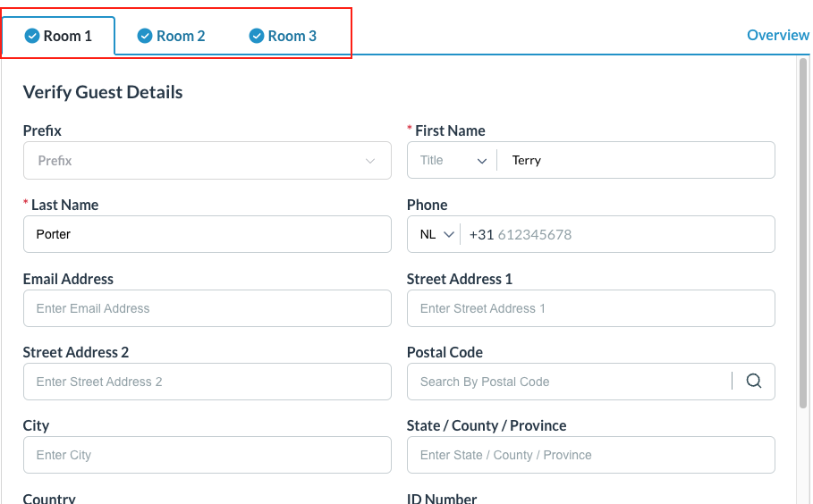Switch to the Room 2 tab

172,36
